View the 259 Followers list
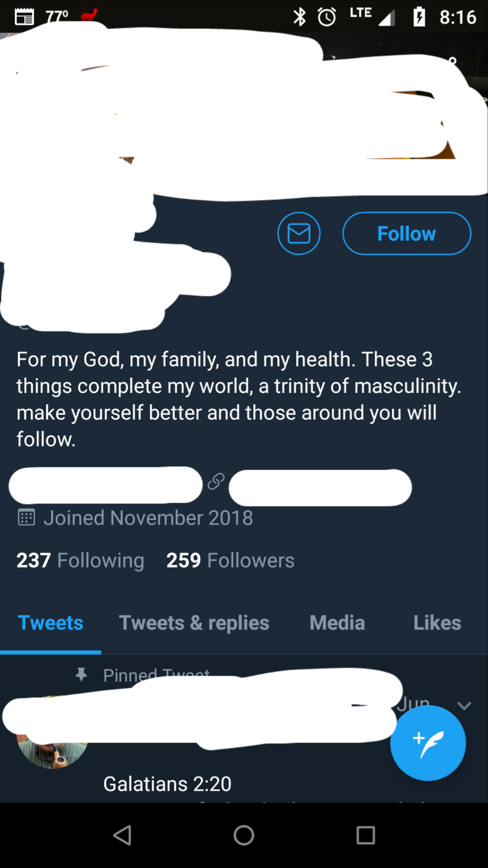This screenshot has width=488, height=868. coord(230,560)
